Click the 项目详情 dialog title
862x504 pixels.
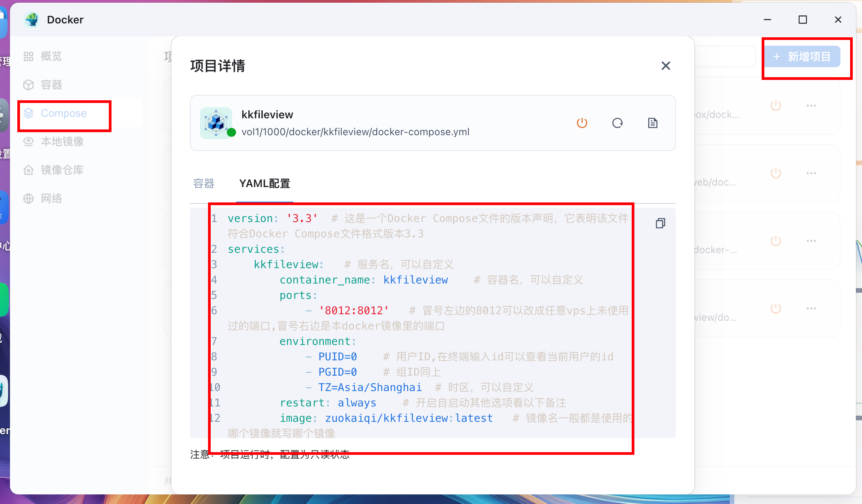coord(218,66)
